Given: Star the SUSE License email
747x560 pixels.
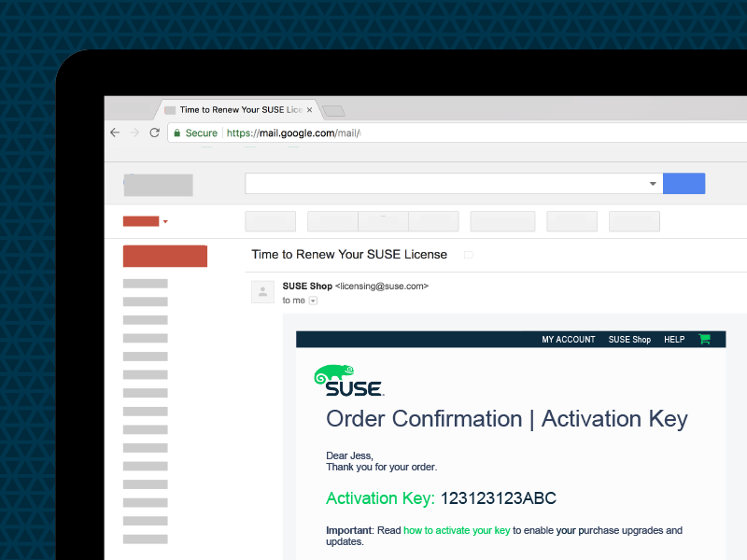Looking at the screenshot, I should tap(468, 254).
